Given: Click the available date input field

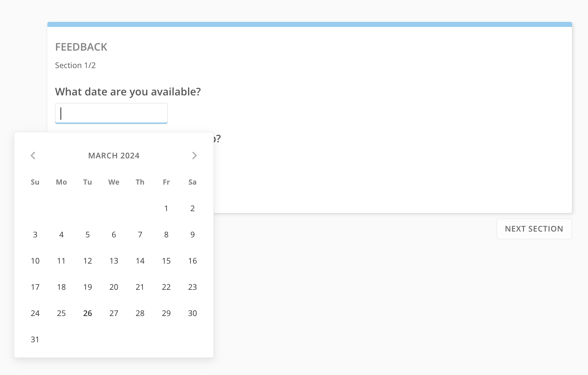Looking at the screenshot, I should 111,113.
